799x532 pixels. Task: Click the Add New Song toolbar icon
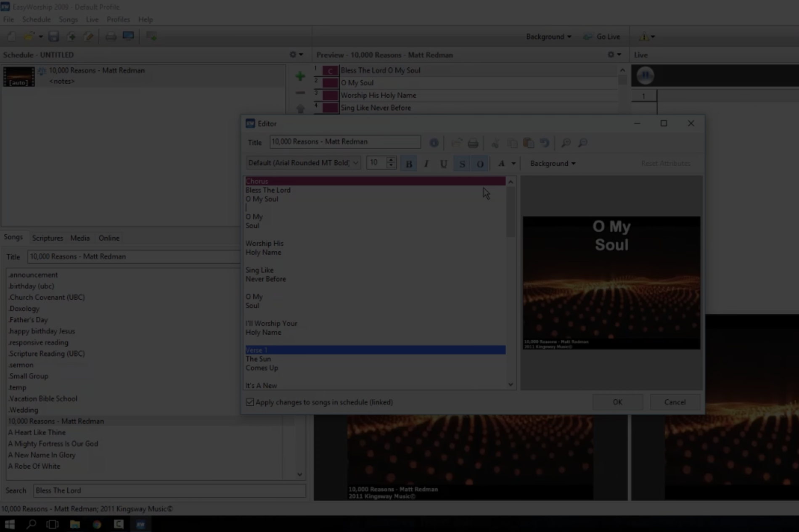coord(71,37)
